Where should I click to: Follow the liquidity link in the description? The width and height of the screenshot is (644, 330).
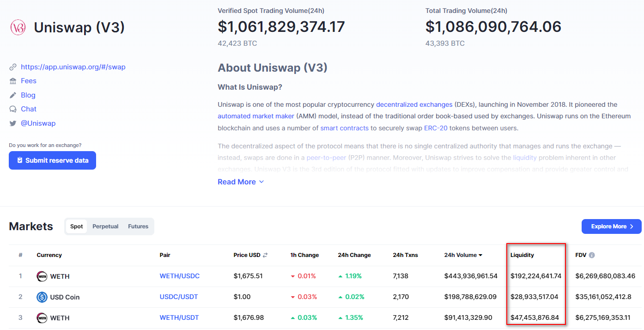tap(525, 158)
